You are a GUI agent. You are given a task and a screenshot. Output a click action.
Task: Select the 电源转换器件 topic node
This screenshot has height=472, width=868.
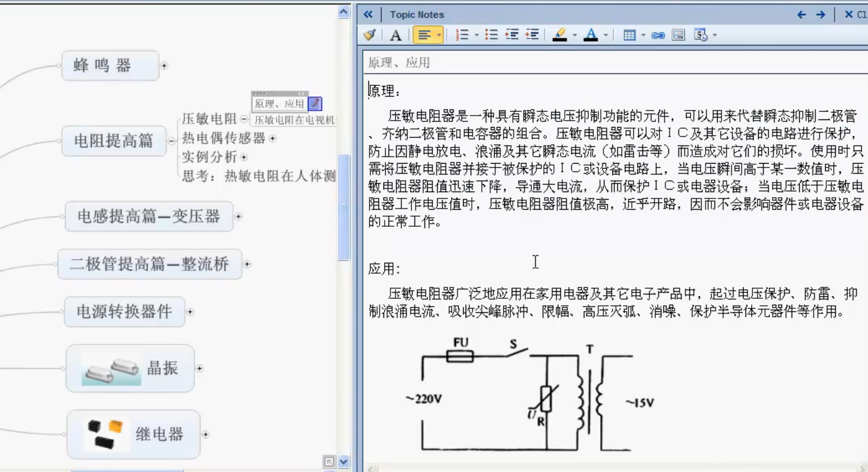pyautogui.click(x=124, y=312)
